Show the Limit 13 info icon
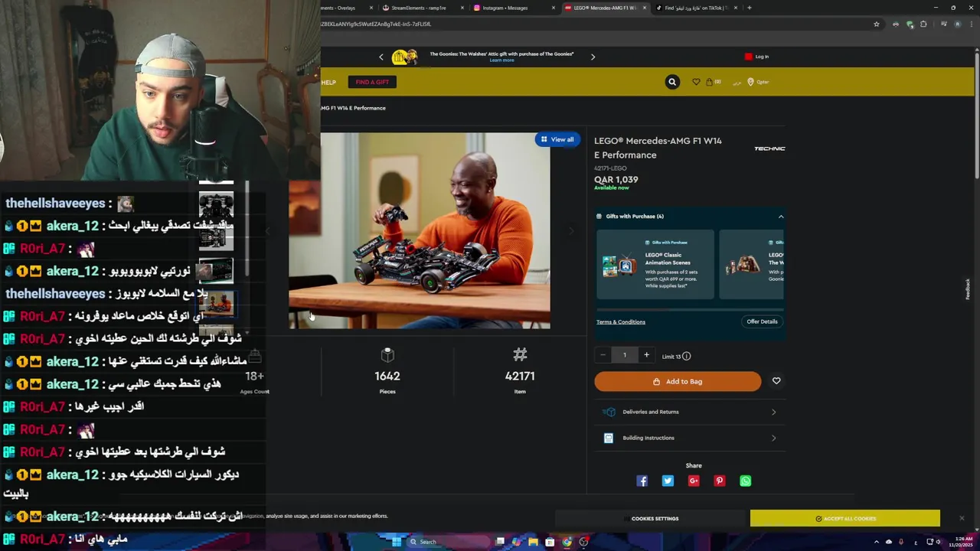Image resolution: width=980 pixels, height=551 pixels. 686,356
